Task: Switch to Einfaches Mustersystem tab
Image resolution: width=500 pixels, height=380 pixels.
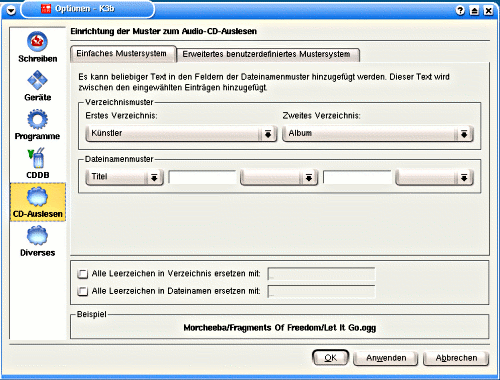Action: pos(123,54)
